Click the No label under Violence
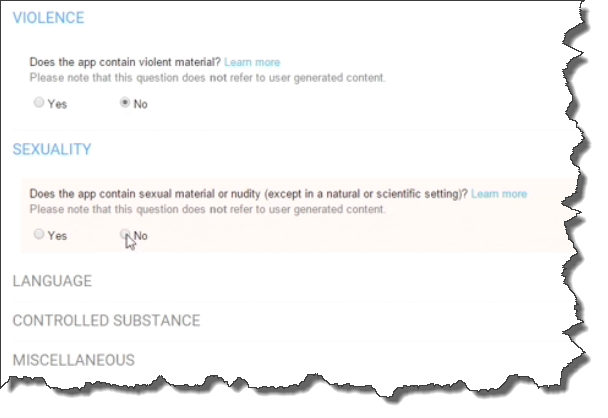The height and width of the screenshot is (418, 608). (140, 104)
